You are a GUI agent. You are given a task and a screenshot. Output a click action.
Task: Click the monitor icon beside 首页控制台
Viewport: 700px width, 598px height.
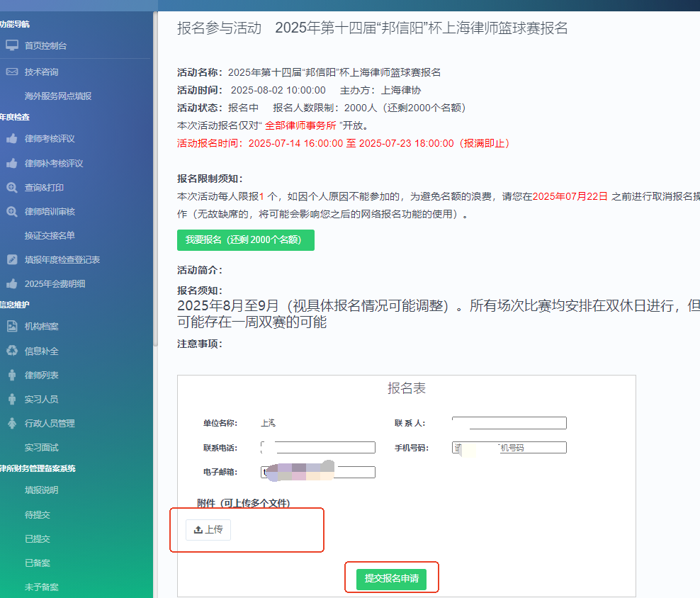point(12,45)
